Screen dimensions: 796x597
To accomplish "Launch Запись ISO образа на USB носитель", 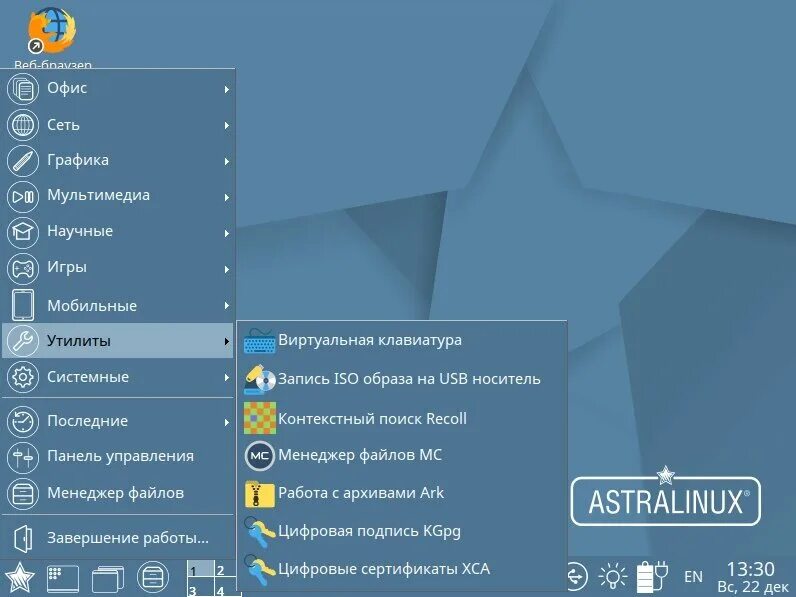I will point(402,379).
